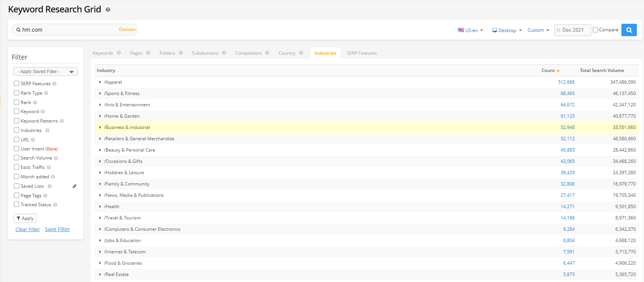This screenshot has height=282, width=644.
Task: Enable the Rank Type filter checkbox
Action: coord(17,93)
